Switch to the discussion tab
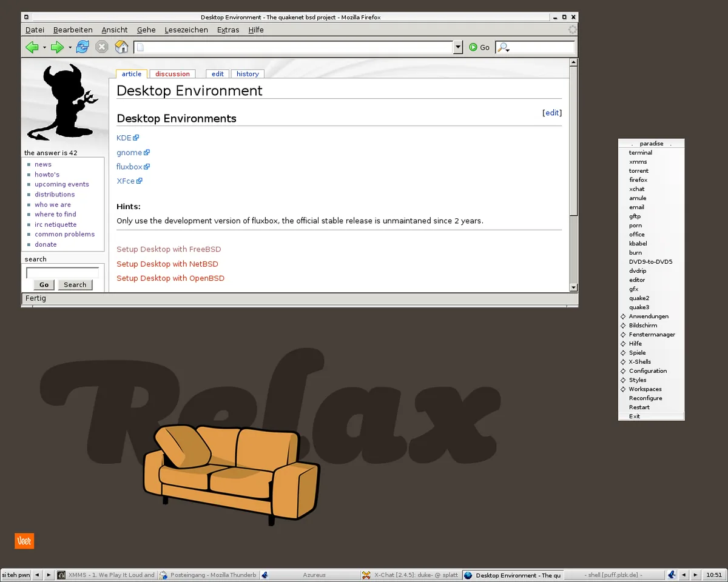Screen dimensions: 728x582 click(x=172, y=74)
